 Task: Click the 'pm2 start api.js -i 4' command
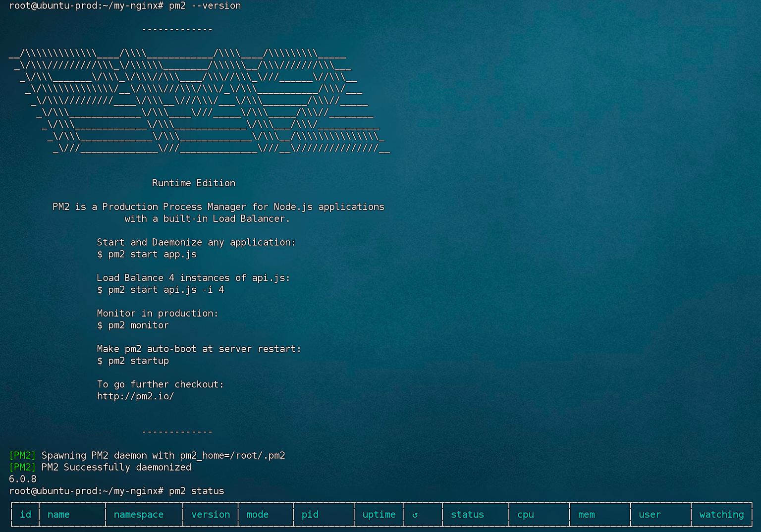coord(165,290)
